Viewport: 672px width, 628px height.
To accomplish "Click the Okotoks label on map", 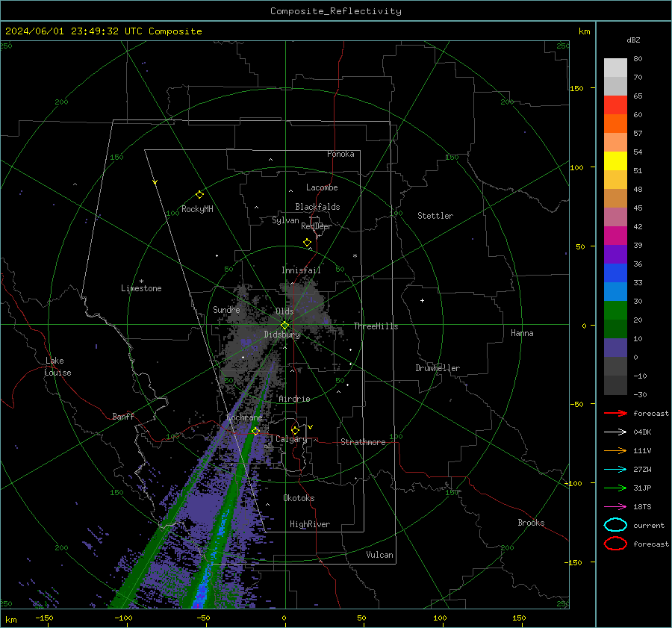I will 299,498.
